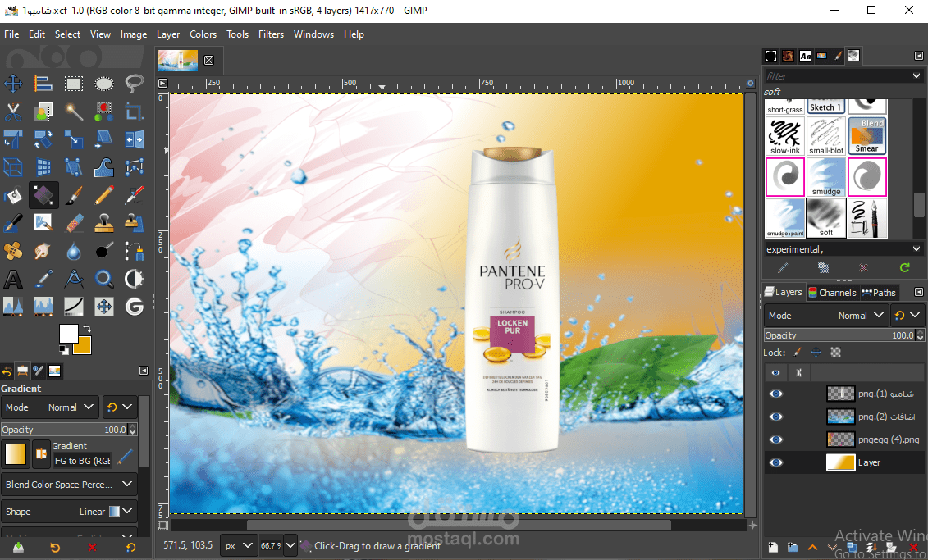
Task: Toggle lock position and size
Action: (x=816, y=353)
